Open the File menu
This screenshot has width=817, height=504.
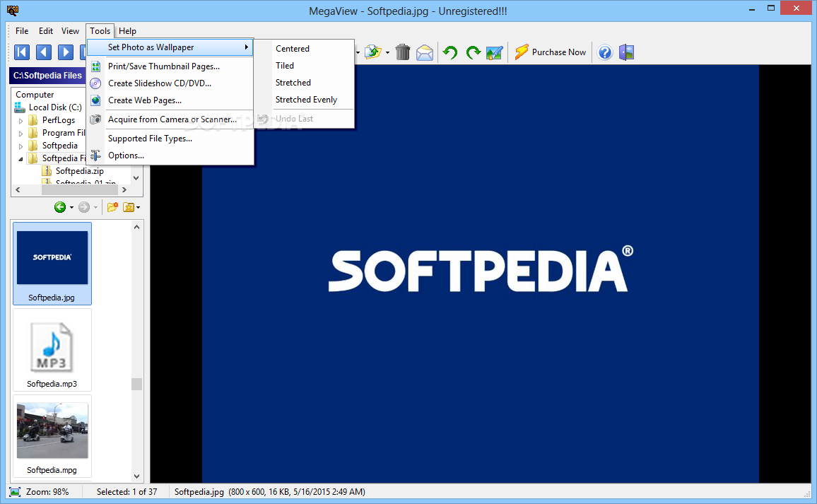tap(22, 31)
